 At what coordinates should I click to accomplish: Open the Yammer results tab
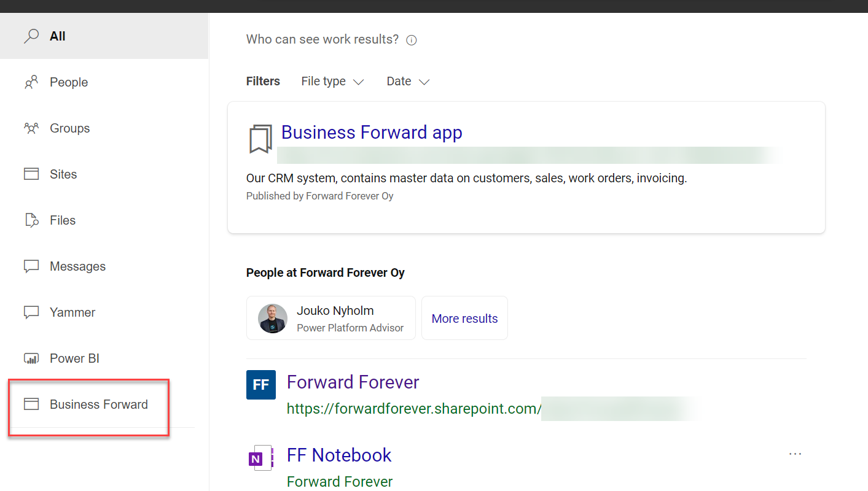(72, 312)
